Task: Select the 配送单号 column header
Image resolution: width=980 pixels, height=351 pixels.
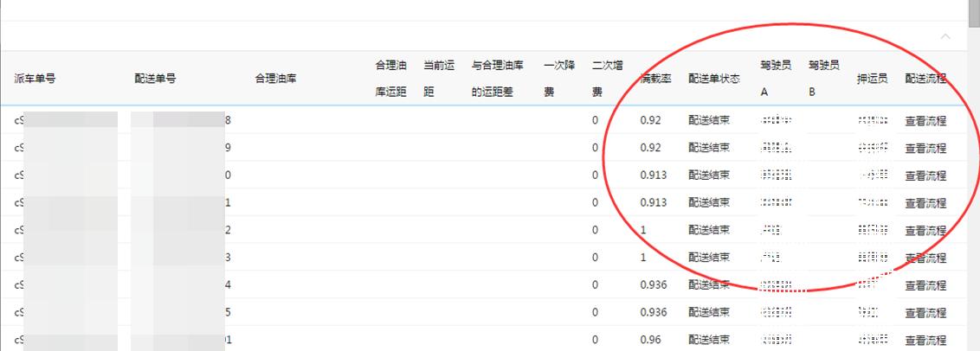Action: pyautogui.click(x=155, y=79)
